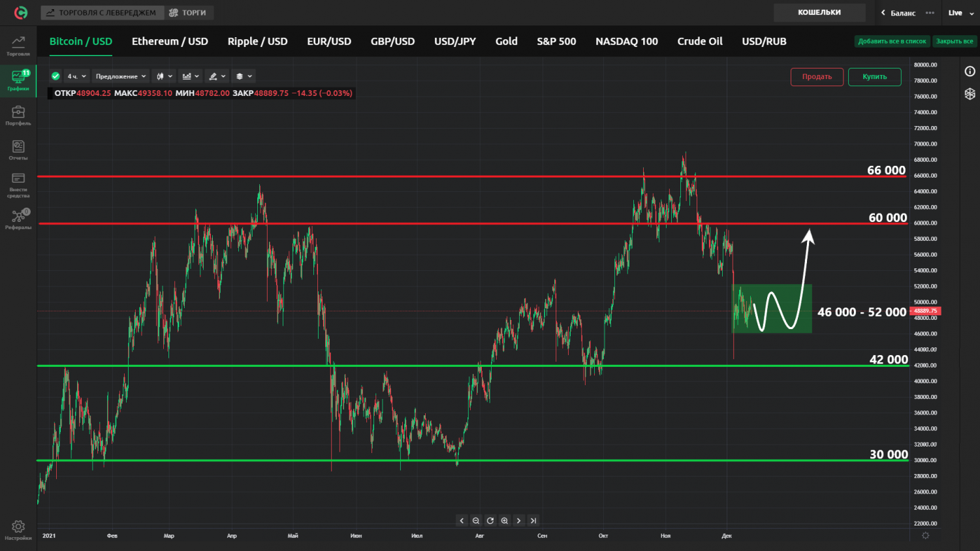Open the indicators dropdown
The width and height of the screenshot is (980, 551).
(190, 76)
